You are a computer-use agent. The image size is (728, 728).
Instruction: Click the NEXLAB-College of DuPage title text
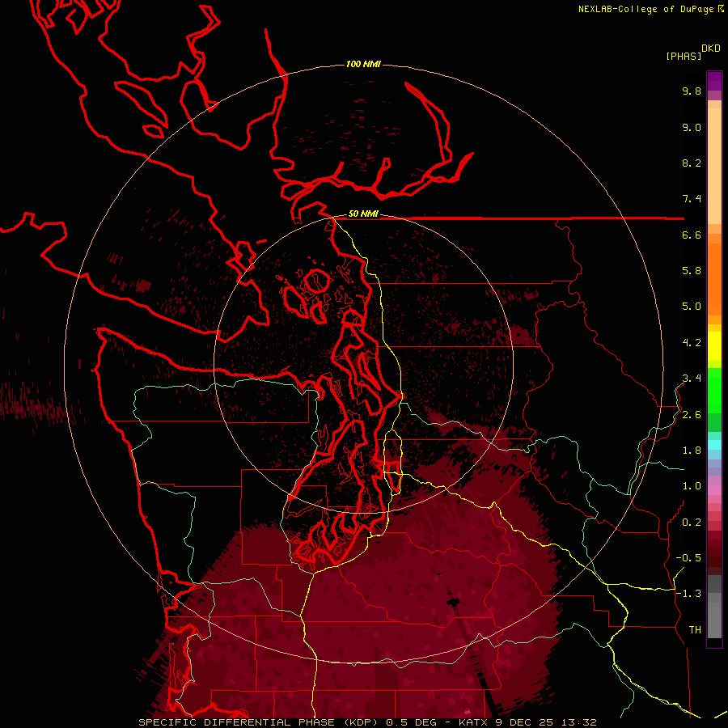pos(646,9)
